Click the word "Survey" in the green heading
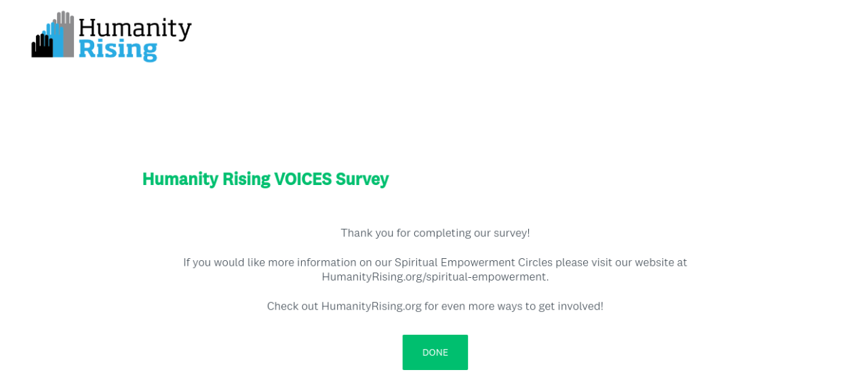 coord(362,179)
